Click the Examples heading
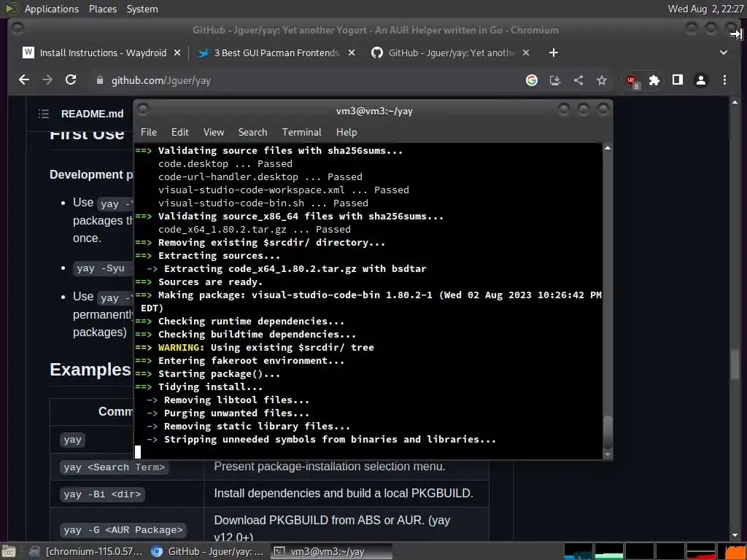747x560 pixels. (90, 370)
